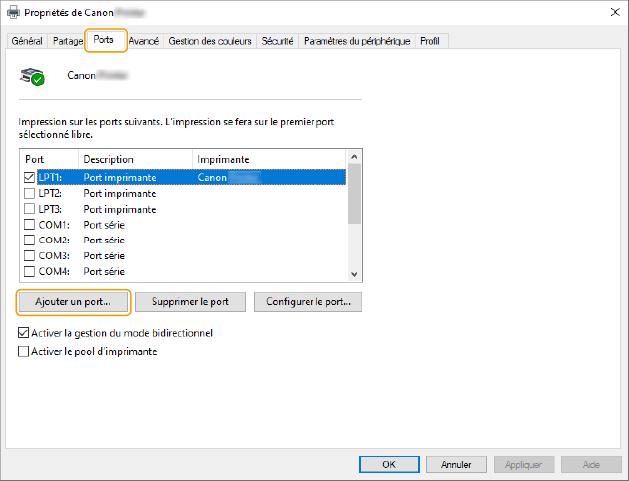
Task: Click the Canon printer icon with green checkmark
Action: click(34, 76)
